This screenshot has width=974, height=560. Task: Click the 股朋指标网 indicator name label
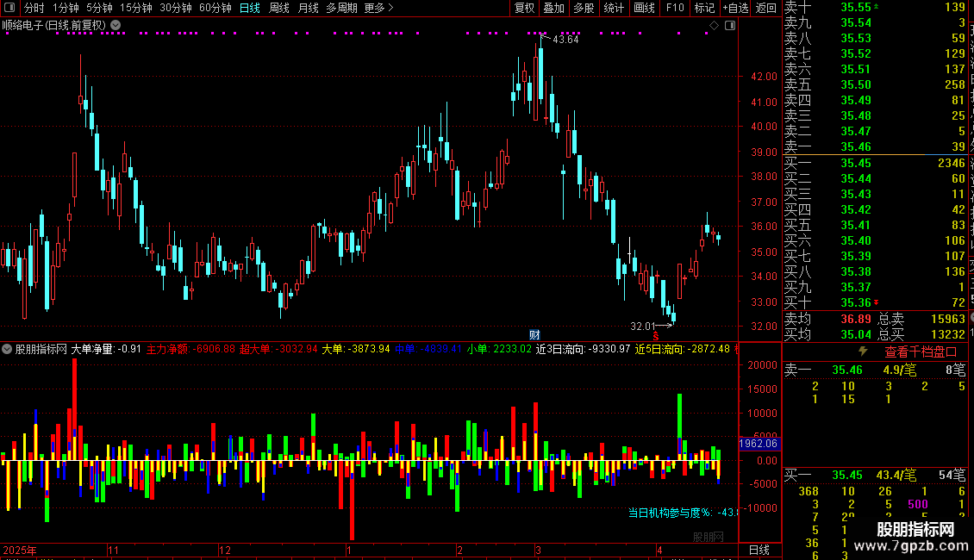pos(41,349)
